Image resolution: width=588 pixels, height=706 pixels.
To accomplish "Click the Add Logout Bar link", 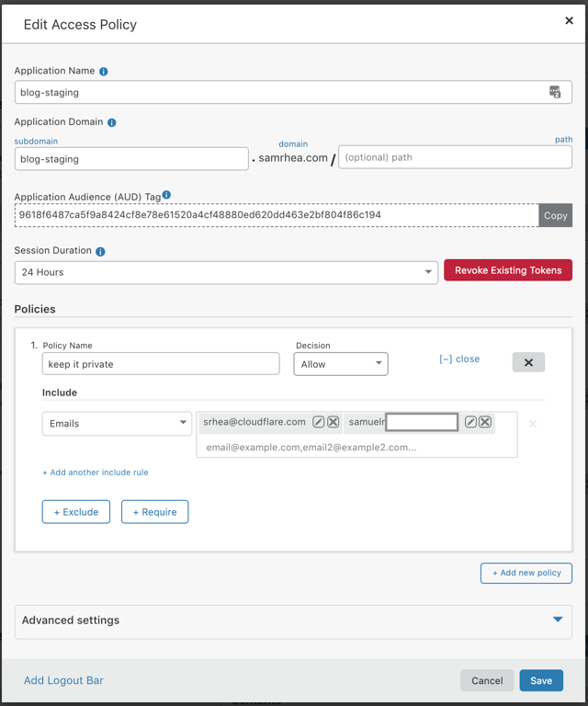I will pos(63,681).
